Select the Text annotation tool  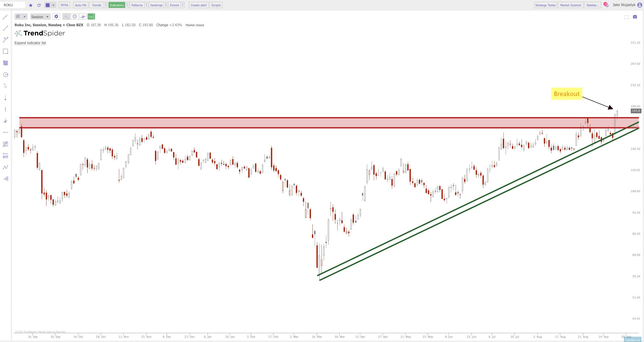(5, 85)
